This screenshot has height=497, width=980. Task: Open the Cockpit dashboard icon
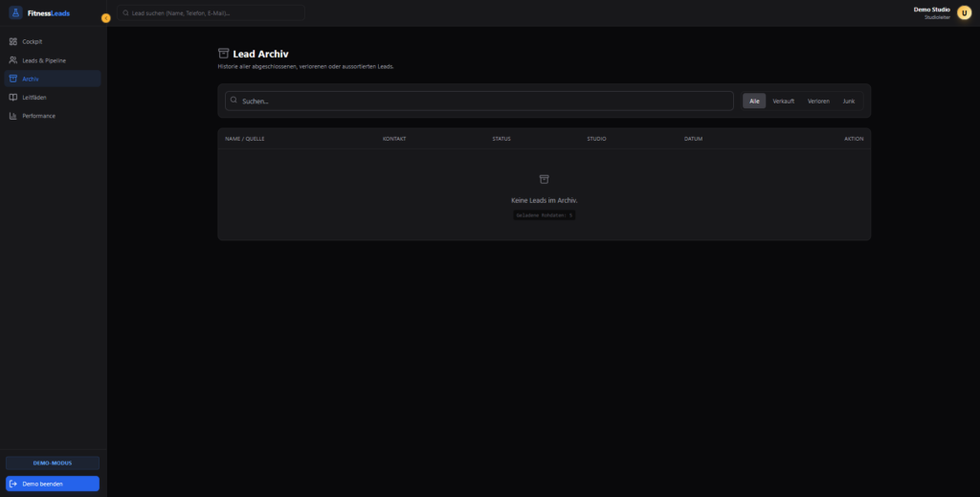(13, 42)
